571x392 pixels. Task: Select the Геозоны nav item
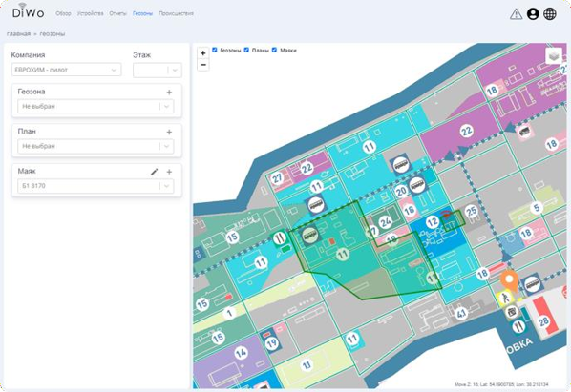143,13
